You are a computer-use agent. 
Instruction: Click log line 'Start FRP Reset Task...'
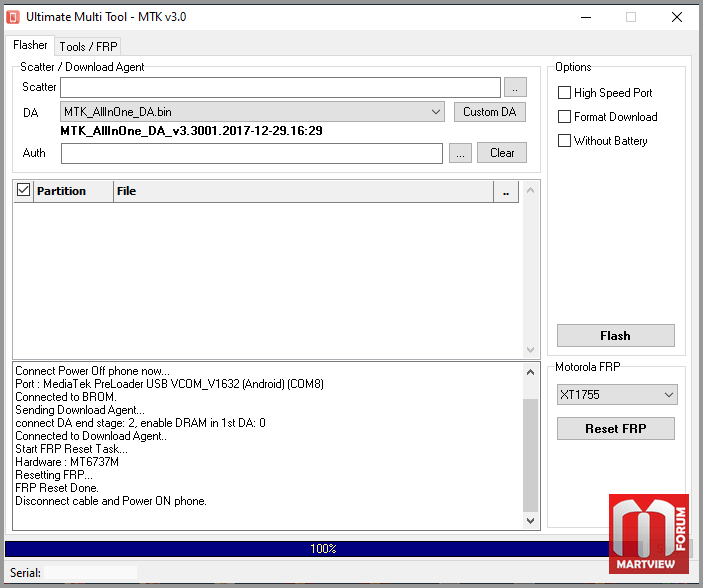71,449
